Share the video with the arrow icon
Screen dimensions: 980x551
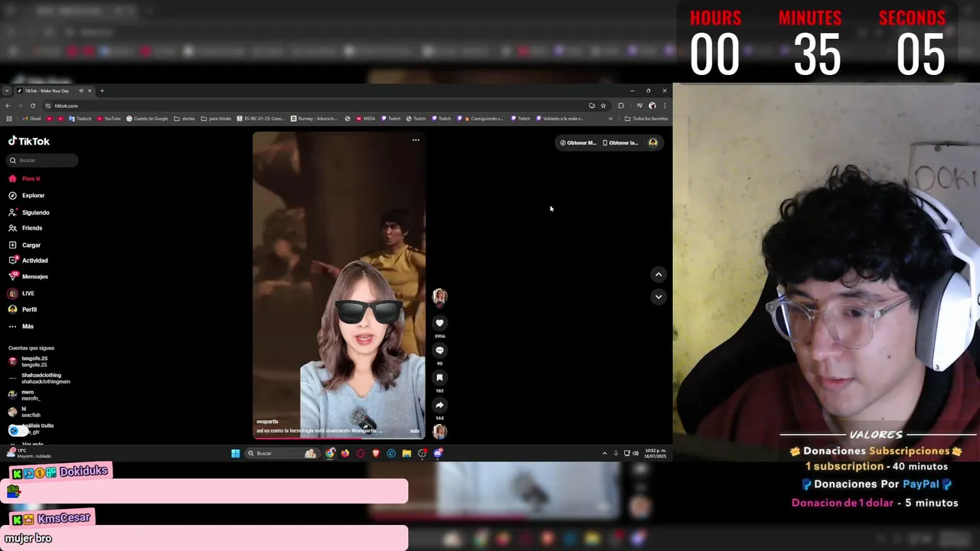point(439,405)
